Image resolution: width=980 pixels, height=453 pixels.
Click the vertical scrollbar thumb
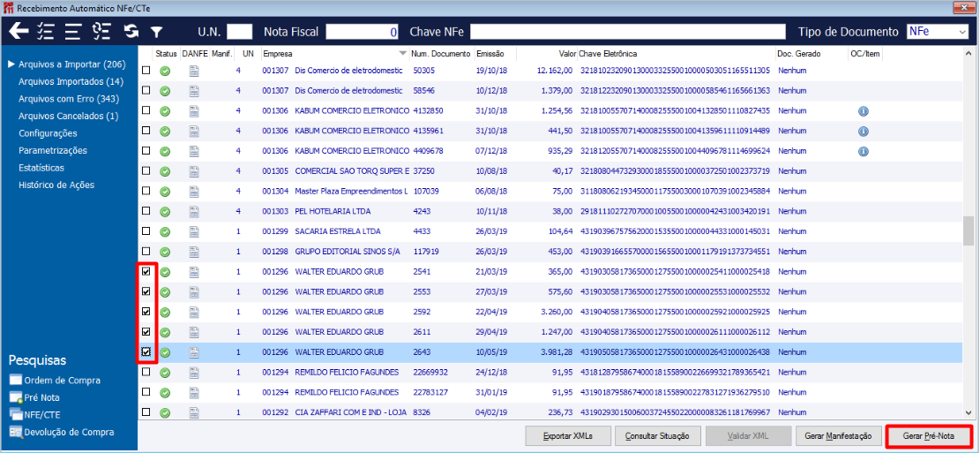pyautogui.click(x=969, y=230)
